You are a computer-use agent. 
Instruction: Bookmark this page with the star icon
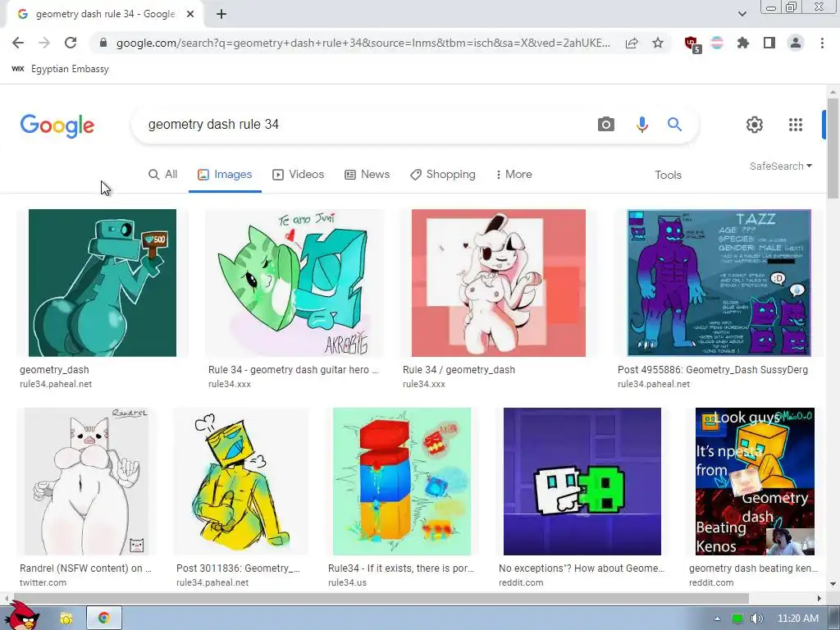click(x=658, y=43)
